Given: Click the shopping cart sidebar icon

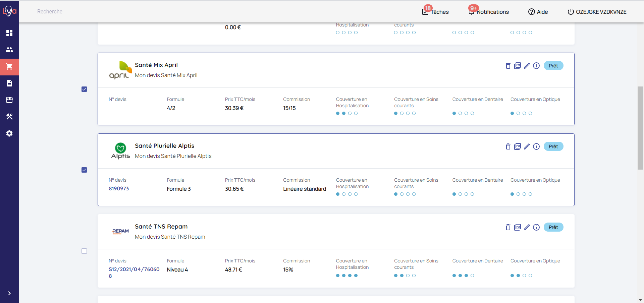Looking at the screenshot, I should click(9, 66).
